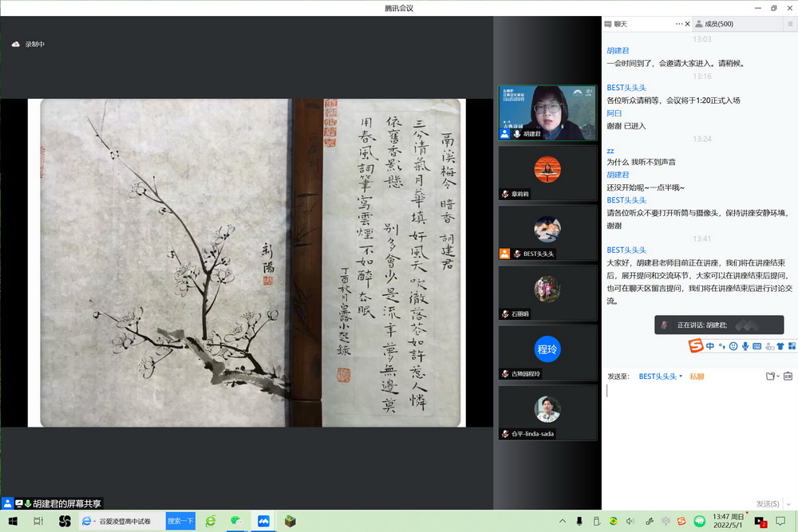Click 石丽娟's muted microphone icon
The width and height of the screenshot is (798, 532).
click(505, 313)
